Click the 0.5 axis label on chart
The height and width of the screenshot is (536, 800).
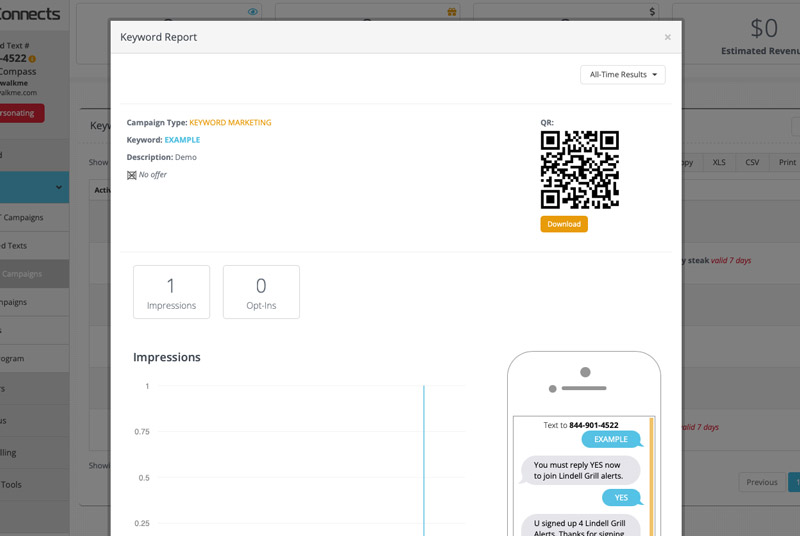pyautogui.click(x=144, y=478)
